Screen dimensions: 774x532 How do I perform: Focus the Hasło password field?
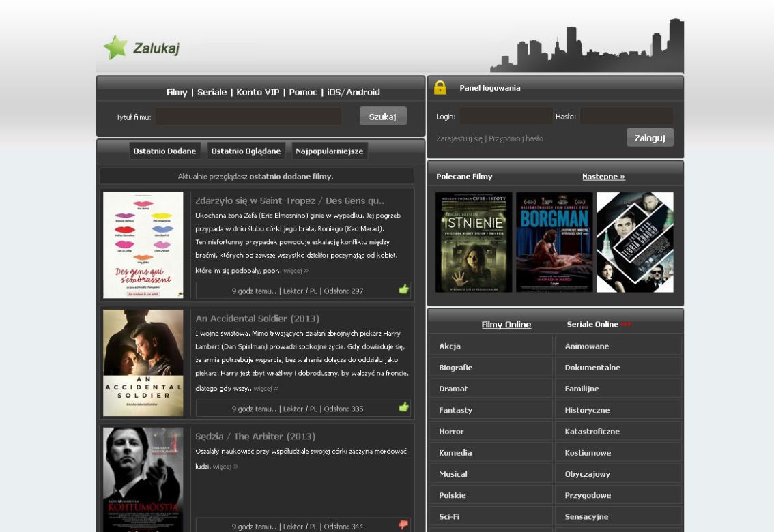pos(627,117)
